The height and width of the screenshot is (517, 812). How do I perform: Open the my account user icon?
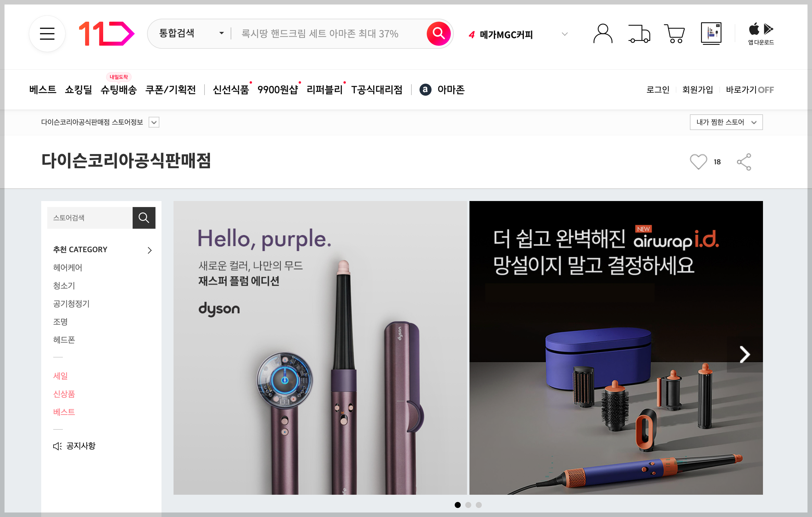(603, 33)
